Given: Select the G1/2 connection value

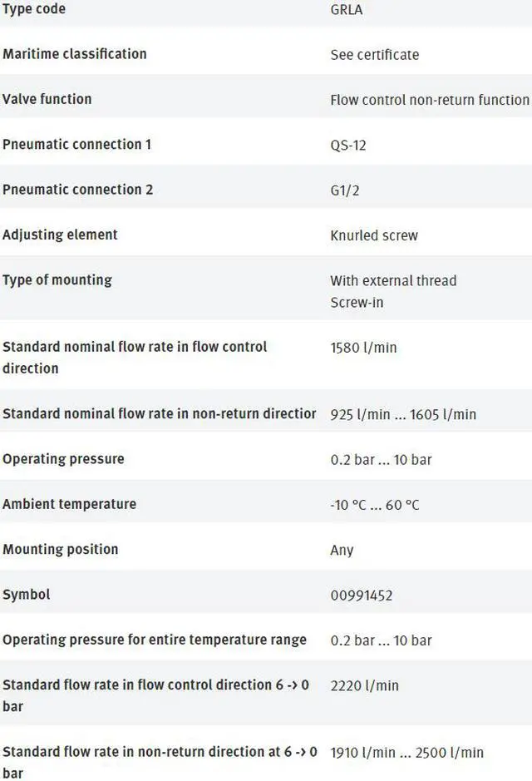Looking at the screenshot, I should coord(347,190).
